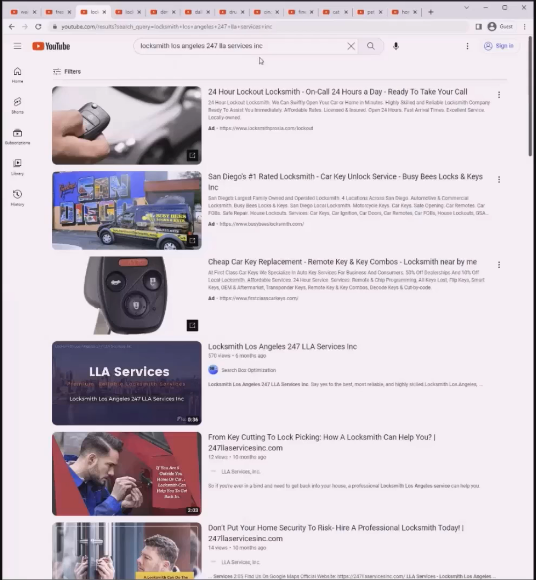
Task: Open 'From Key Cutting To Lock Picking' video title
Action: 321,442
